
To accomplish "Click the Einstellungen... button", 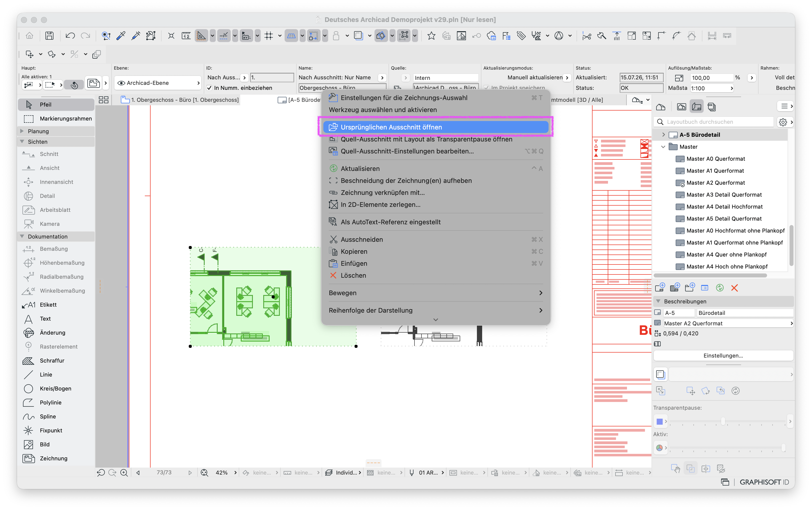I will point(723,356).
